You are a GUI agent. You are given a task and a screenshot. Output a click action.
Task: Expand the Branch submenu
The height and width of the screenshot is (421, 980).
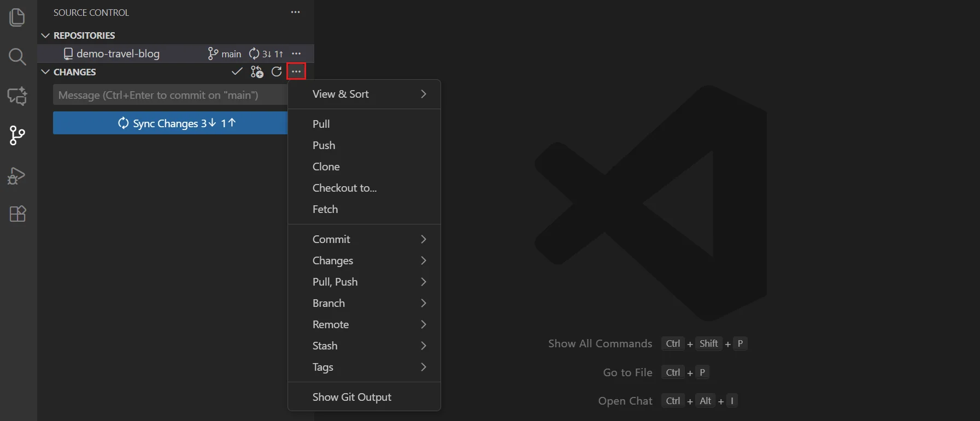click(364, 303)
